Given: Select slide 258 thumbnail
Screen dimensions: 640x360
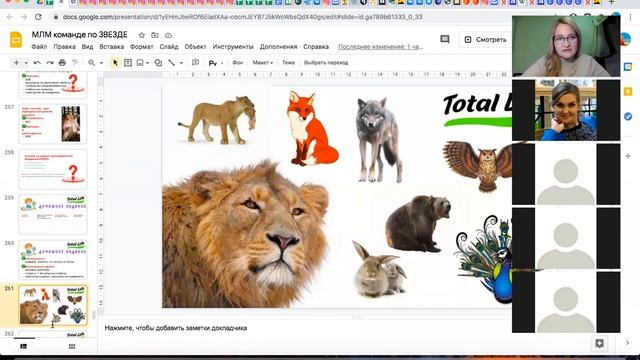Looking at the screenshot, I should pyautogui.click(x=53, y=169).
